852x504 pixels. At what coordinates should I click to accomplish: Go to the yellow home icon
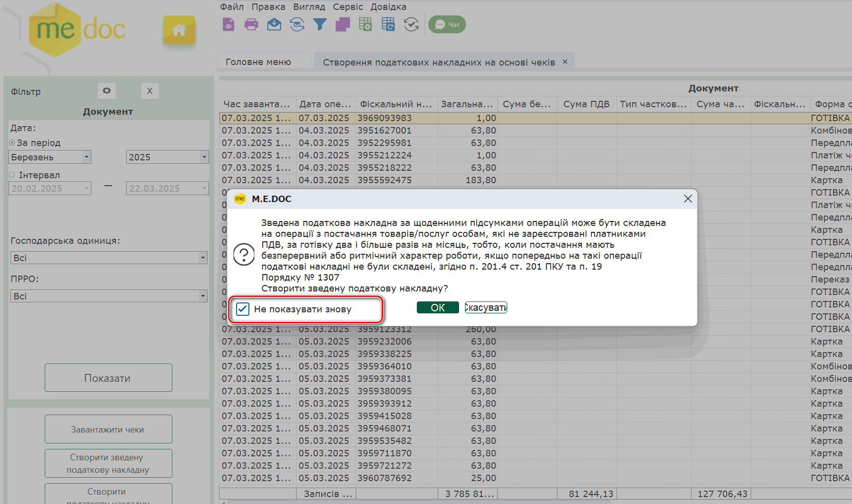pyautogui.click(x=179, y=31)
